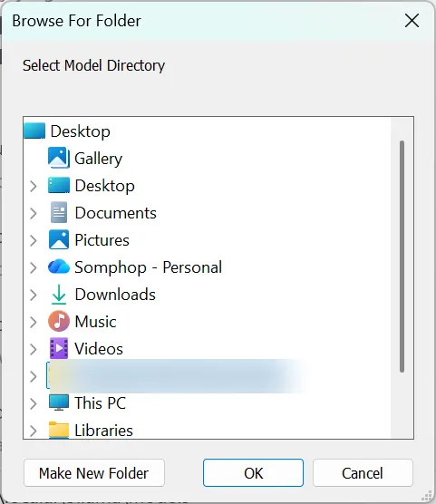Click the Music note icon
This screenshot has width=436, height=504.
pos(59,321)
